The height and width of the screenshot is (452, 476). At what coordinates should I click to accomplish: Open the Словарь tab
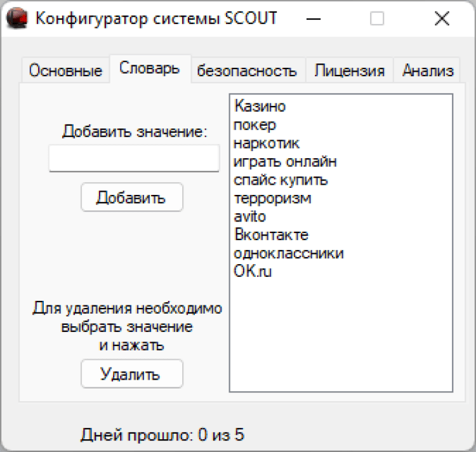[x=150, y=69]
